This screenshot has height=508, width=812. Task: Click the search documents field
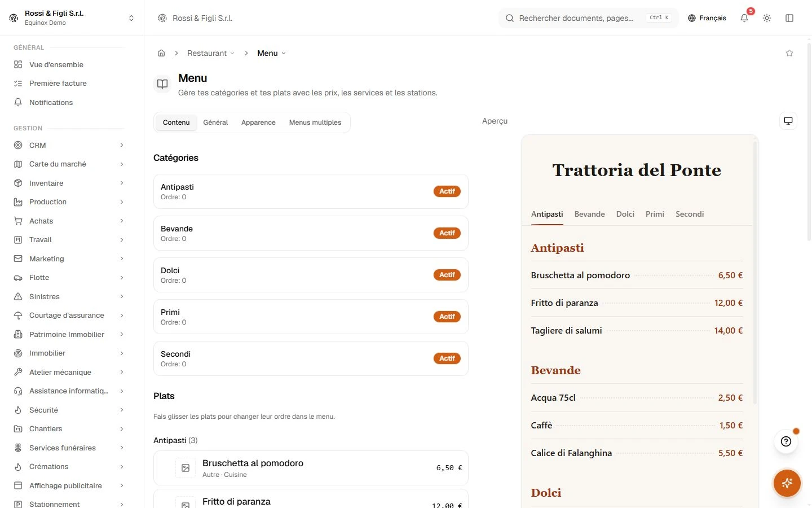(x=588, y=18)
